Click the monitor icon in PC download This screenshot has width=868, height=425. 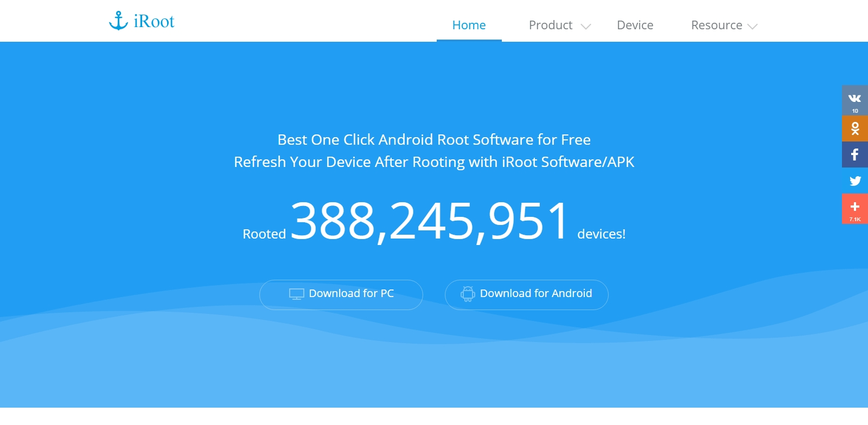point(296,294)
